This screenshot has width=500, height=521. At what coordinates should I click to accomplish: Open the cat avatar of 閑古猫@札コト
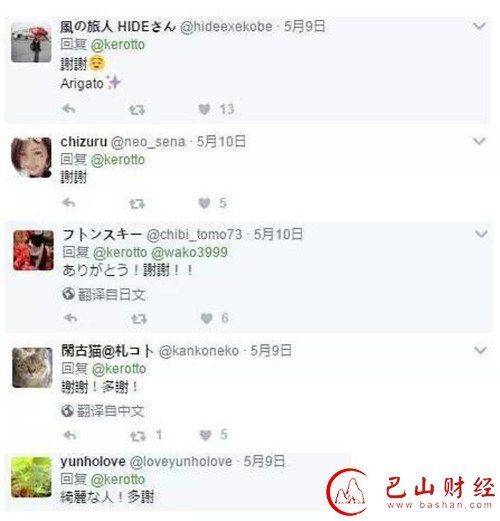[x=32, y=367]
